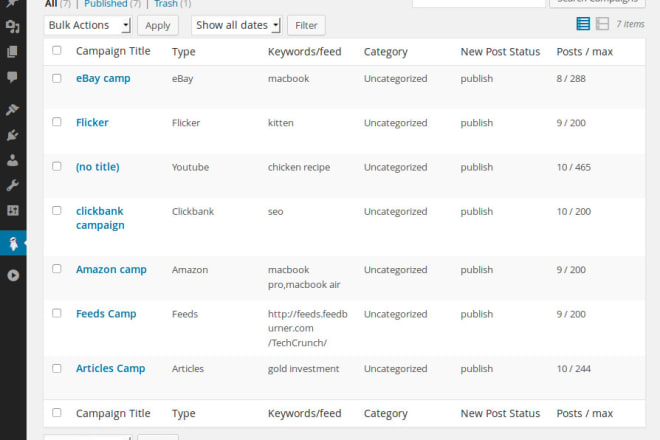Click the collapse menu play-circle icon
The height and width of the screenshot is (440, 660).
point(13,275)
